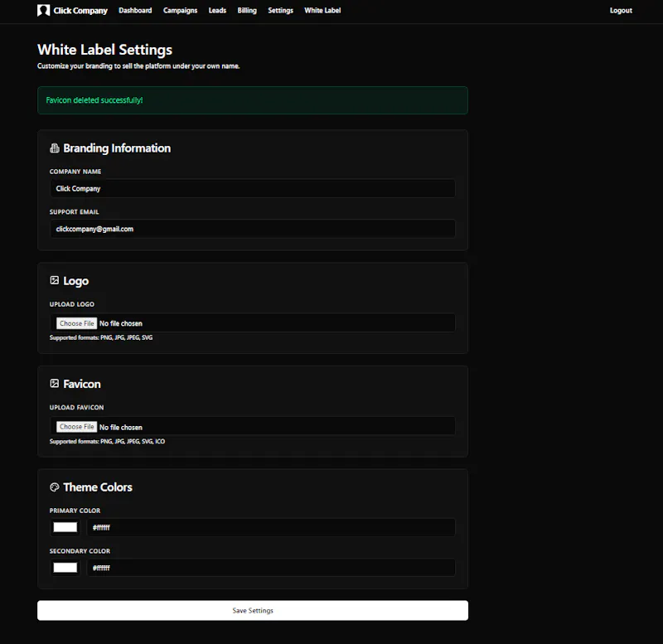The height and width of the screenshot is (644, 663).
Task: Click the SECONDARY COLOR label
Action: tap(80, 551)
